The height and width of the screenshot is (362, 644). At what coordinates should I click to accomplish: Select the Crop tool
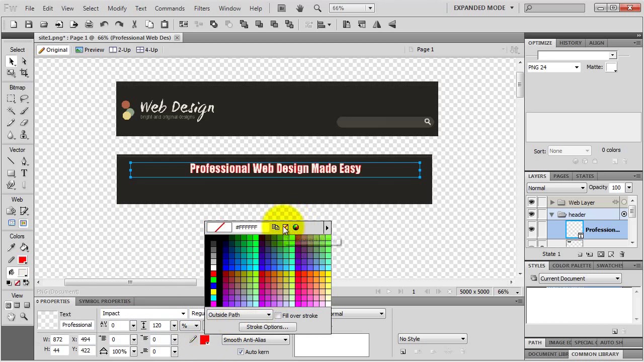pos(24,73)
